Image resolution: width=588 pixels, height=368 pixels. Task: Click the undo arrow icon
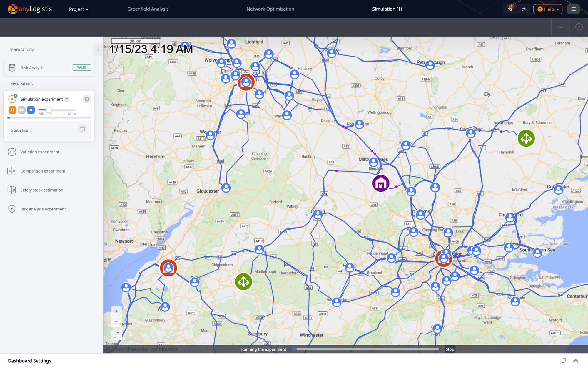tap(510, 9)
